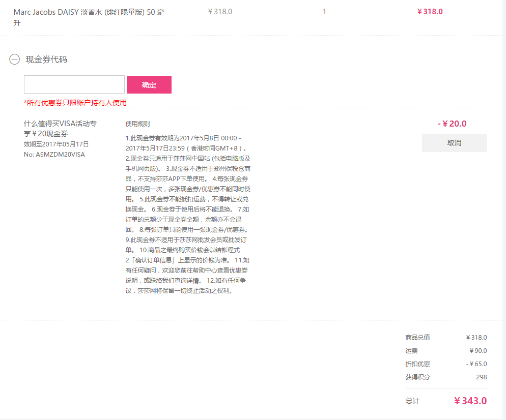Click the red account-holder-only coupon notice

[x=75, y=103]
